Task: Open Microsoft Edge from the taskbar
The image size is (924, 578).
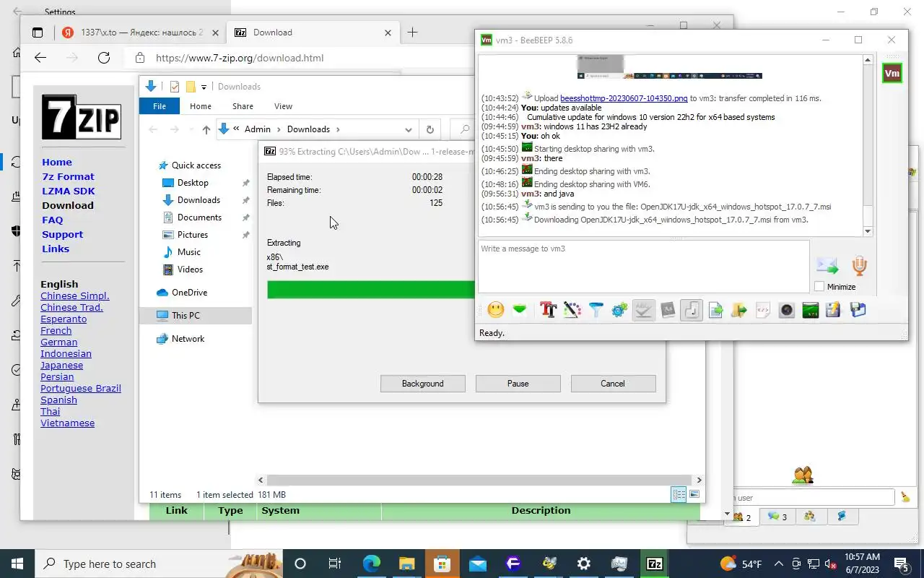Action: tap(371, 564)
